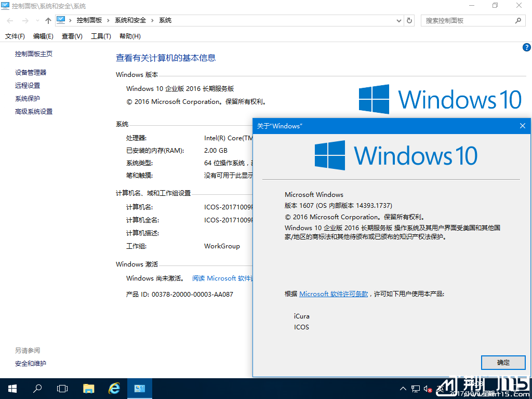Select 版本 1607 build text in dialog
Screen dimensions: 532x399
(x=338, y=206)
